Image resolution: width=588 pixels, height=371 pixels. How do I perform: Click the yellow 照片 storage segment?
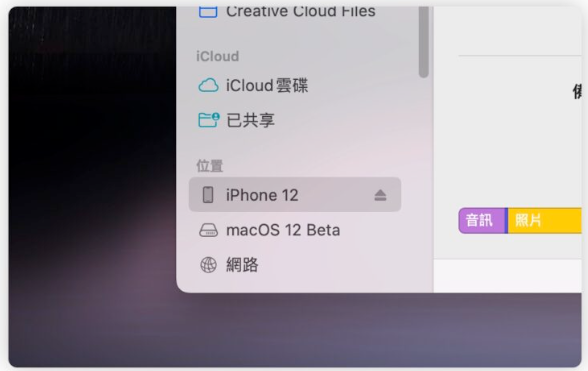(544, 221)
